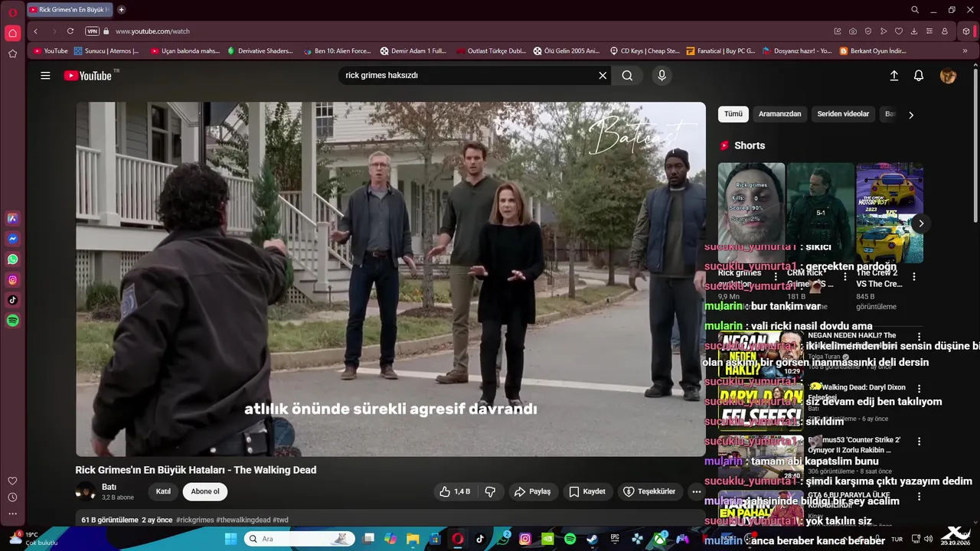Open menu for Counter Strike 2 video
The image size is (980, 551).
click(x=919, y=442)
